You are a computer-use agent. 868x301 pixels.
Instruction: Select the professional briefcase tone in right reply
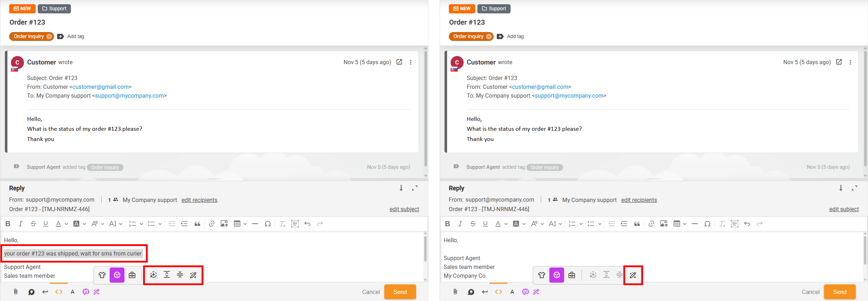[x=571, y=275]
